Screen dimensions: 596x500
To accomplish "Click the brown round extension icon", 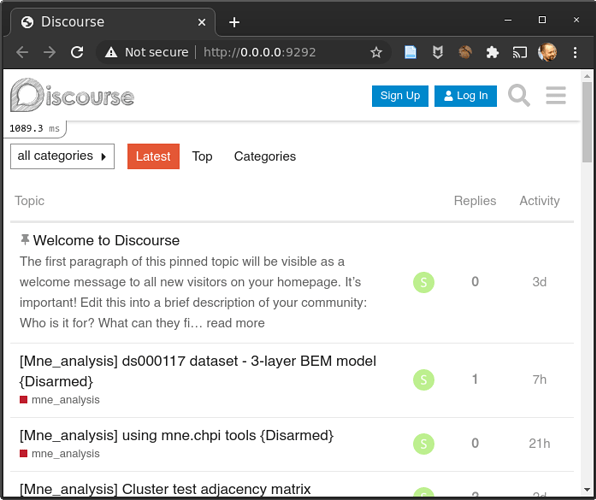I will 465,52.
